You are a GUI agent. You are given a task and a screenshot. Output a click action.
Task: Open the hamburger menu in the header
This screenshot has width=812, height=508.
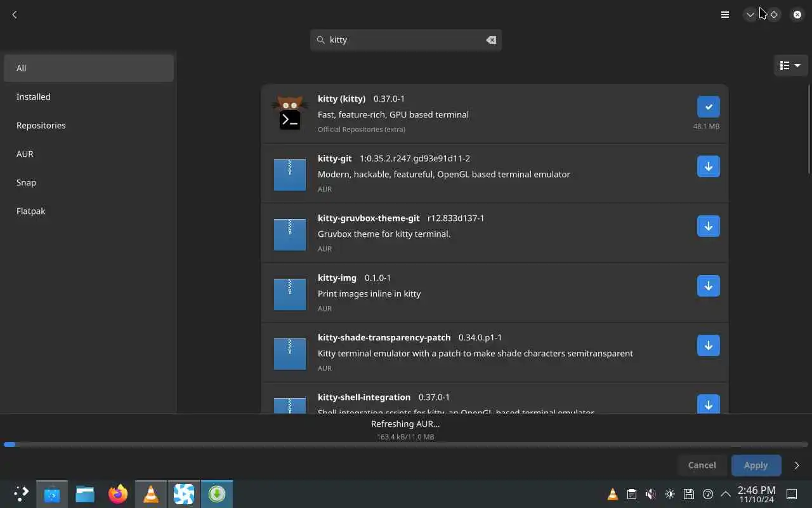tap(725, 14)
